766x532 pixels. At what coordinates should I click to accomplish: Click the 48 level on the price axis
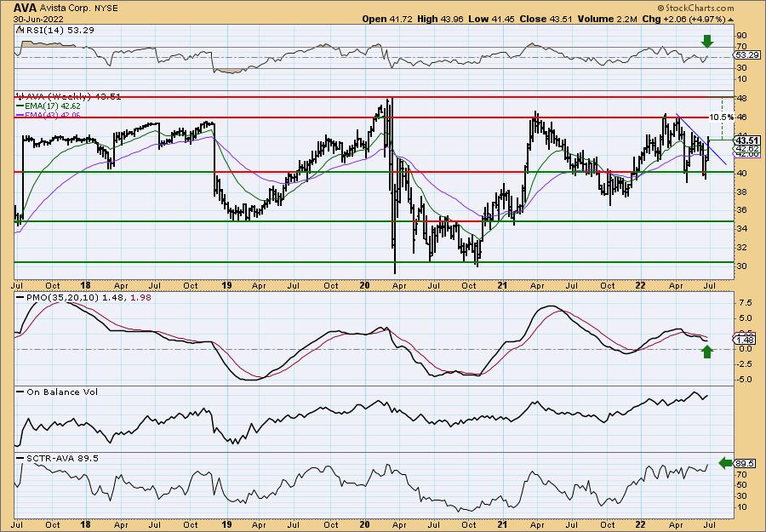pyautogui.click(x=741, y=98)
